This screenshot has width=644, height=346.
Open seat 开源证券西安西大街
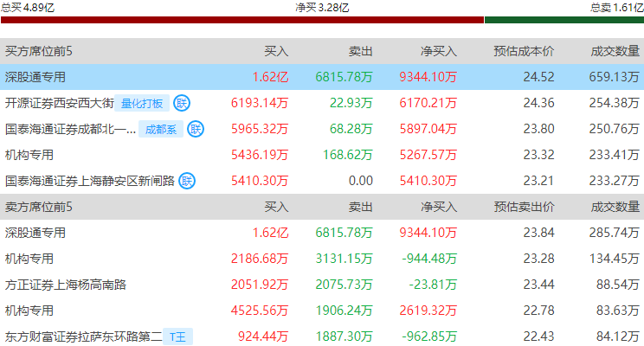[x=59, y=103]
